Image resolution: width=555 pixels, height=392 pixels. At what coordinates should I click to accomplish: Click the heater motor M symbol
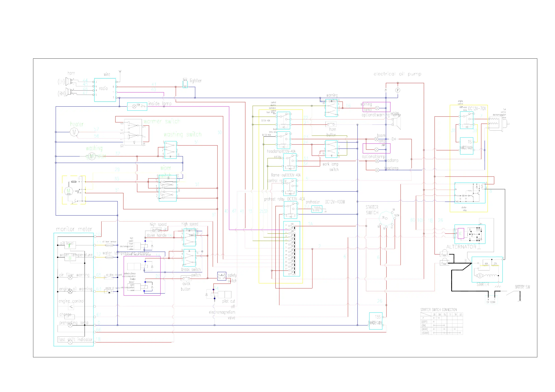[x=74, y=132]
